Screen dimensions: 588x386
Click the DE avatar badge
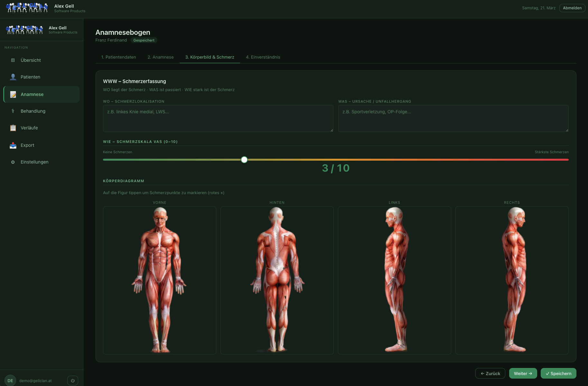[10, 381]
